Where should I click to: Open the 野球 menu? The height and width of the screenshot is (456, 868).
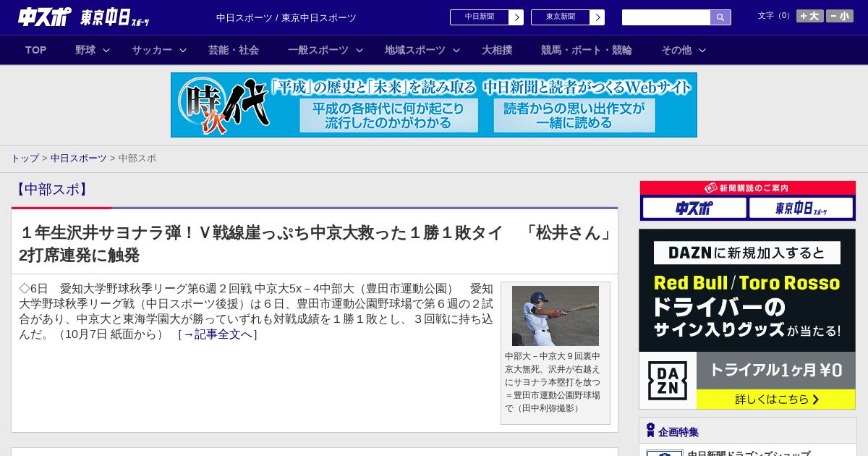pos(85,50)
